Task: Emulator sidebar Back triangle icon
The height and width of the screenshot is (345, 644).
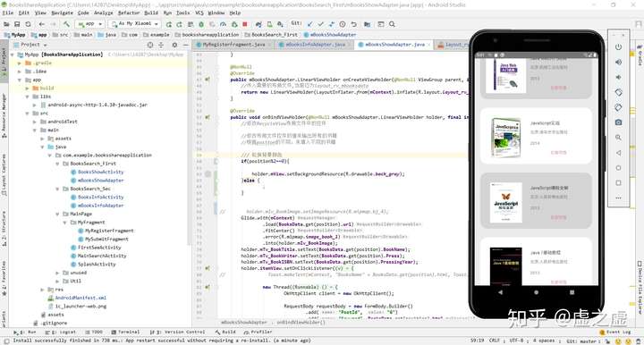Action: (618, 153)
